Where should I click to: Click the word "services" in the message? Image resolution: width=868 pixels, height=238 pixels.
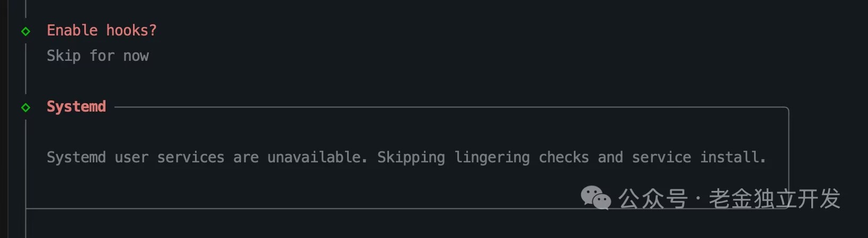pyautogui.click(x=191, y=157)
